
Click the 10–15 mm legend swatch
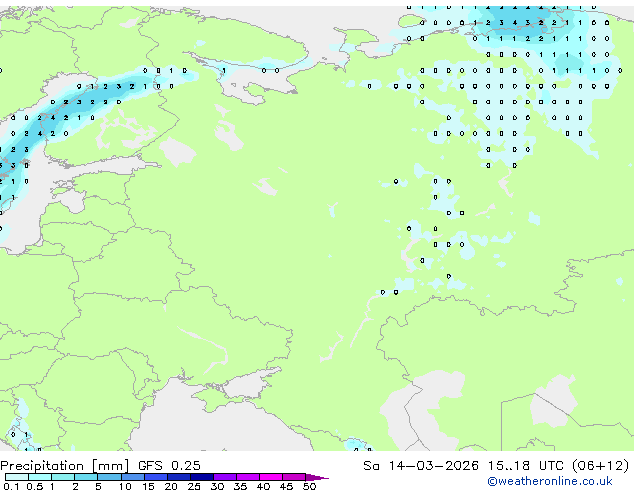[132, 477]
